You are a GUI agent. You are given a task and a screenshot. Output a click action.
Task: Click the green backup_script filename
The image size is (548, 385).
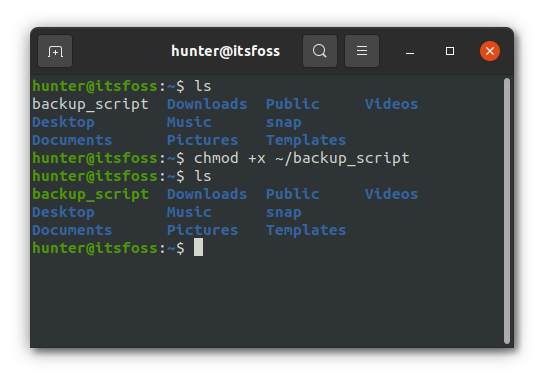(x=91, y=195)
